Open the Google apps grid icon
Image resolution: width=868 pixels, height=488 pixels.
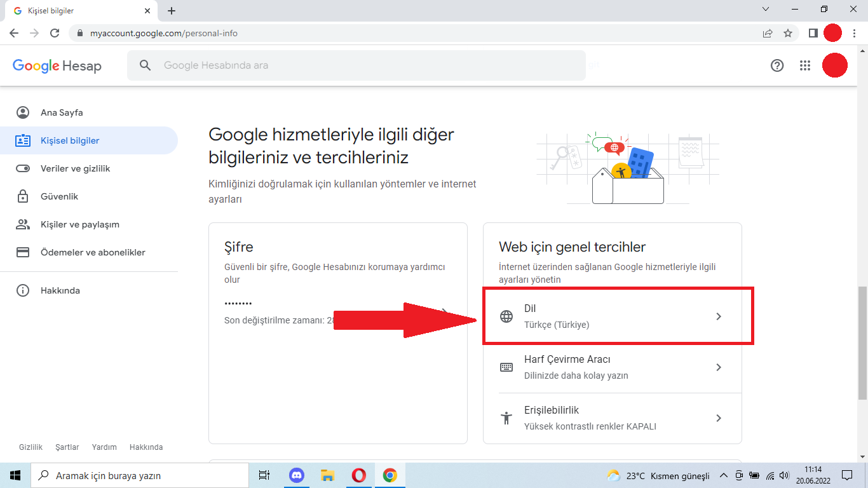pos(805,65)
